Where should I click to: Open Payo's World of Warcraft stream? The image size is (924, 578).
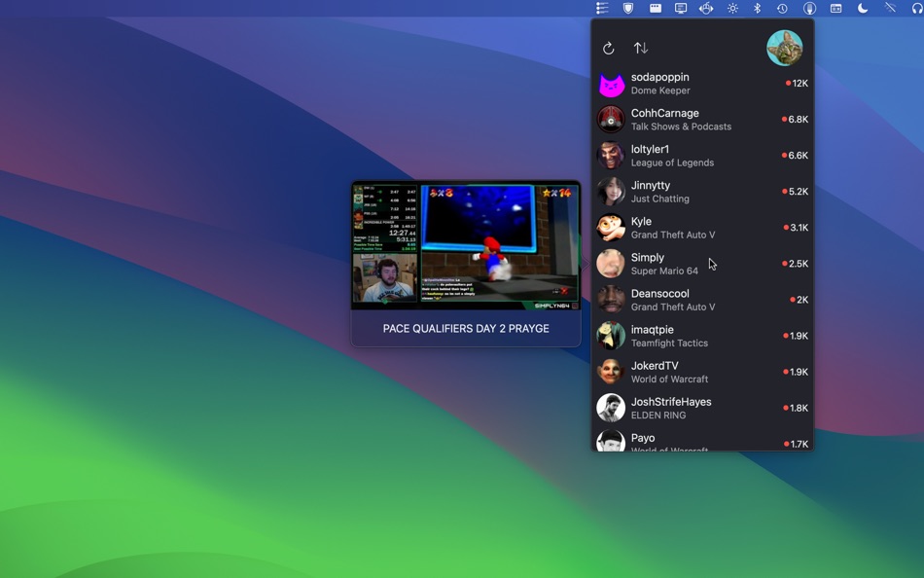(681, 441)
